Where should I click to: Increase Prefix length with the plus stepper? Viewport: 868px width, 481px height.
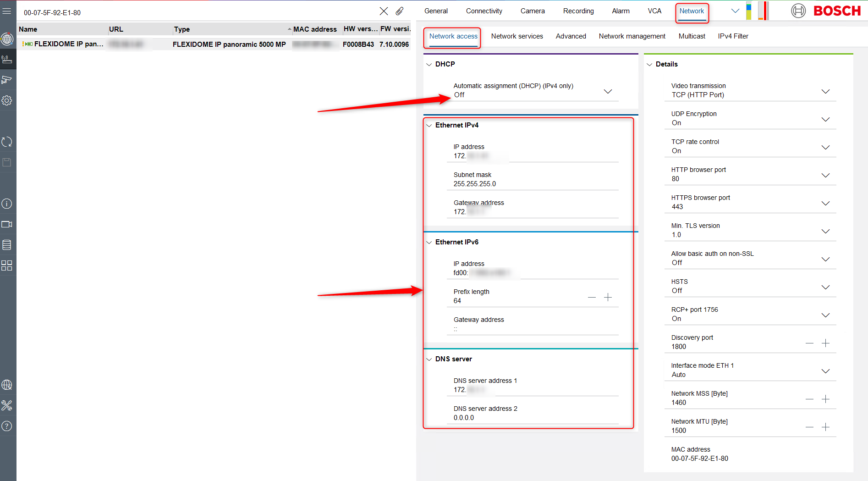608,297
